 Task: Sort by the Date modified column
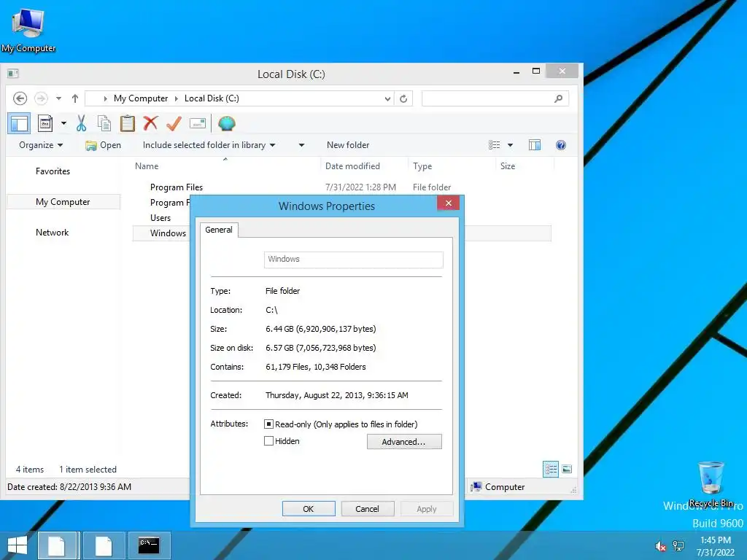[x=352, y=166]
